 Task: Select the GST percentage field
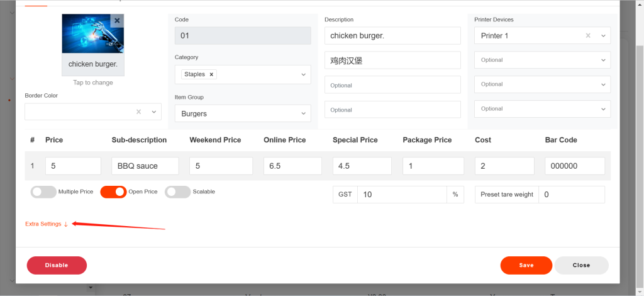pyautogui.click(x=401, y=195)
